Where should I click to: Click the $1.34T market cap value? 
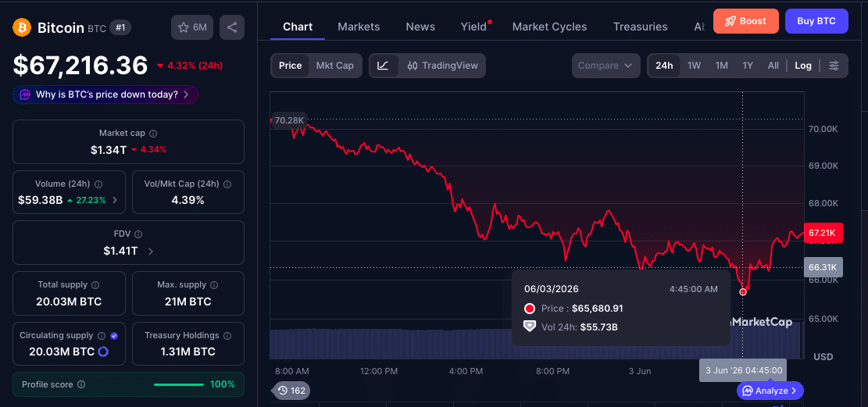(x=109, y=149)
